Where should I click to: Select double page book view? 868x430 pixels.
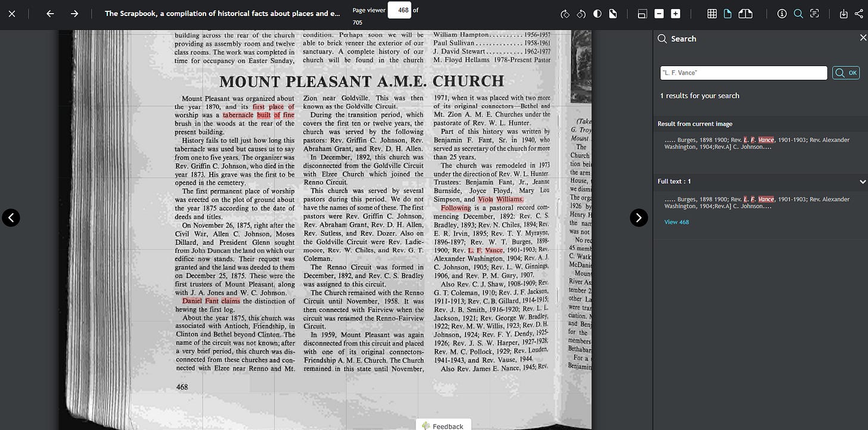pyautogui.click(x=745, y=14)
